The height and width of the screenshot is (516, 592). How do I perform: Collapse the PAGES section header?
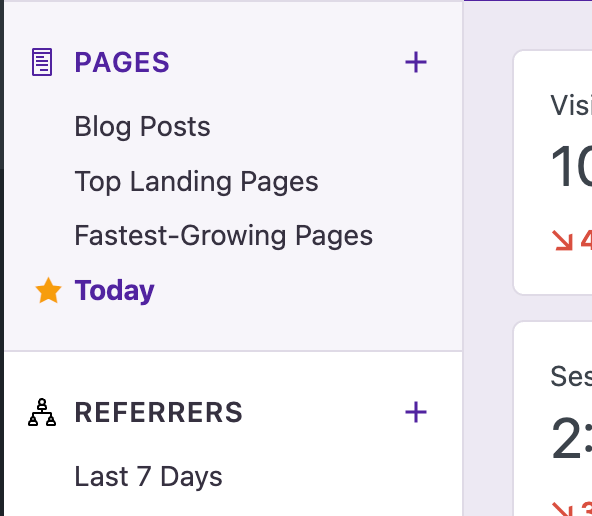click(x=122, y=62)
